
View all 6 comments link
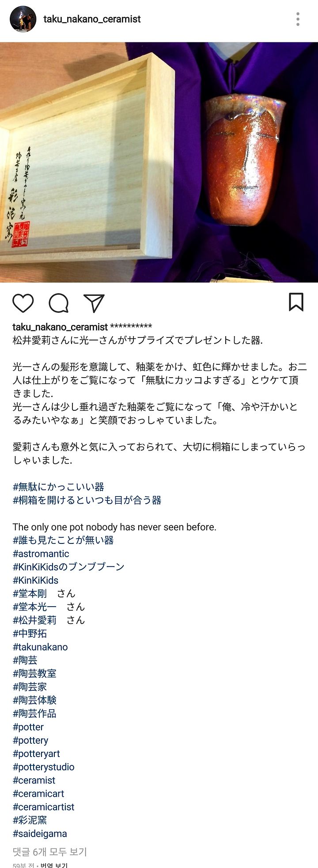coord(49,852)
